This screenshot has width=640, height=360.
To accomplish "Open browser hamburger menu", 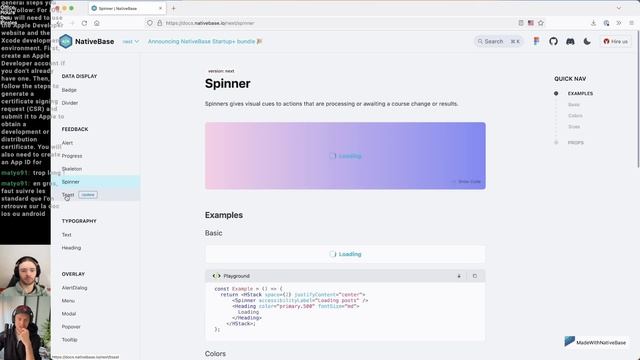I will [x=631, y=23].
